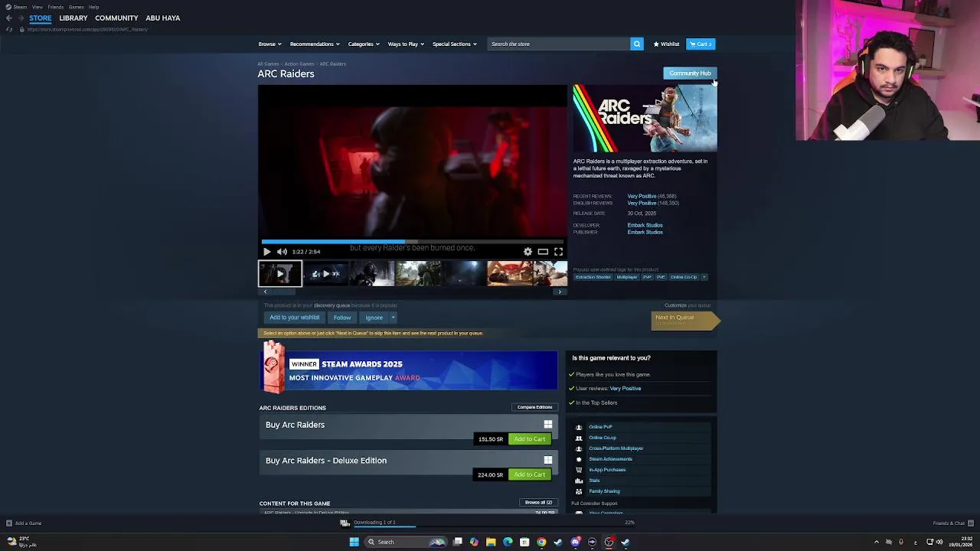Viewport: 980px width, 551px height.
Task: Open Windows Start menu
Action: (x=354, y=542)
